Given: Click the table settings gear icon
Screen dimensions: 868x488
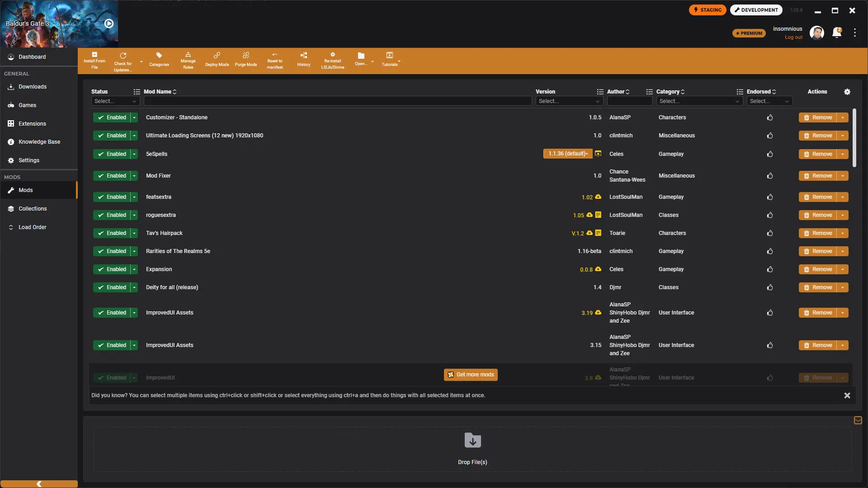Looking at the screenshot, I should coord(847,92).
